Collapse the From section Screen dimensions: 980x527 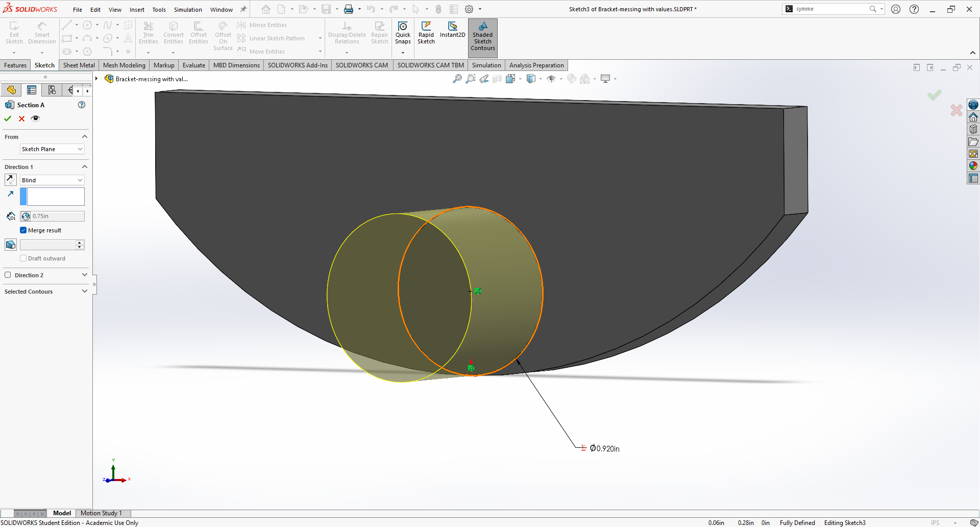pos(85,137)
